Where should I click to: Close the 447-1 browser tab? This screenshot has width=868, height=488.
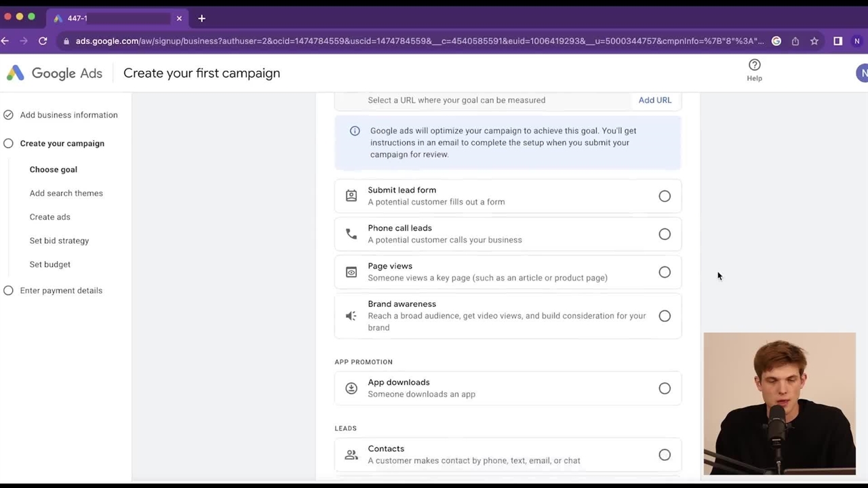(x=179, y=18)
